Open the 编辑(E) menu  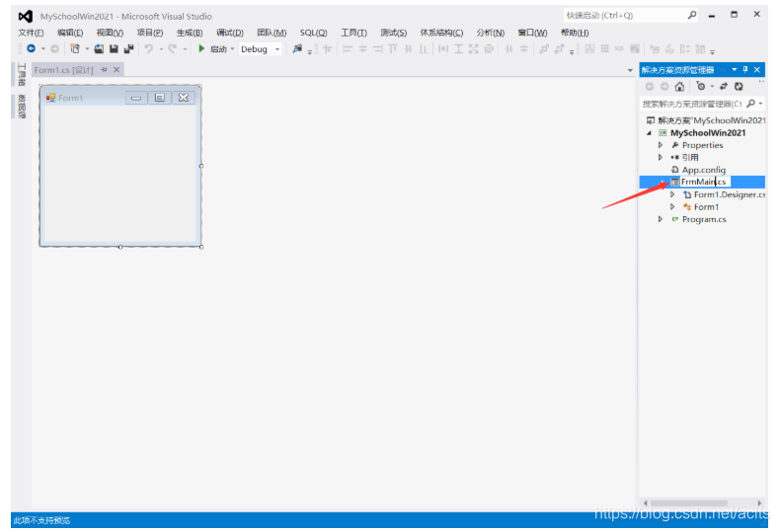tap(70, 33)
